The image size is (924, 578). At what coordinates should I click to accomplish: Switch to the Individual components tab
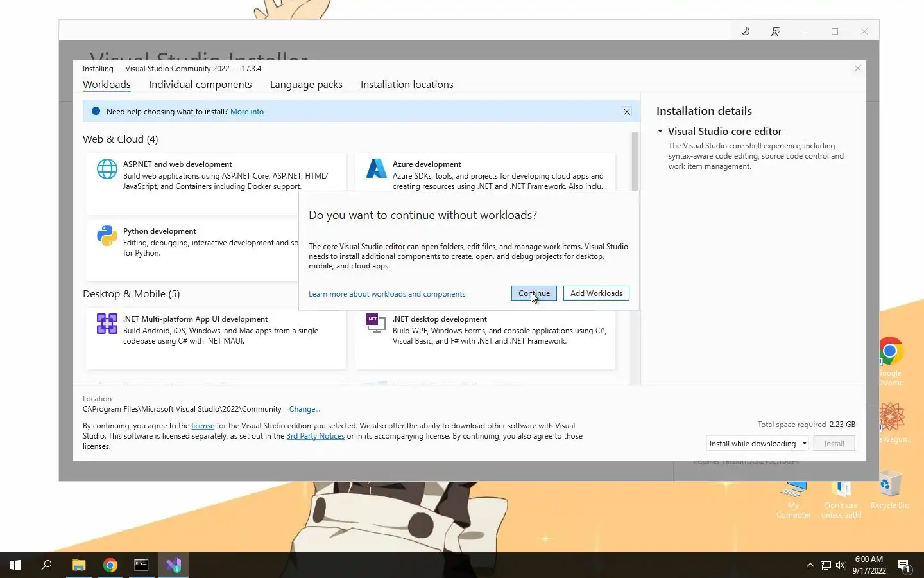click(200, 85)
